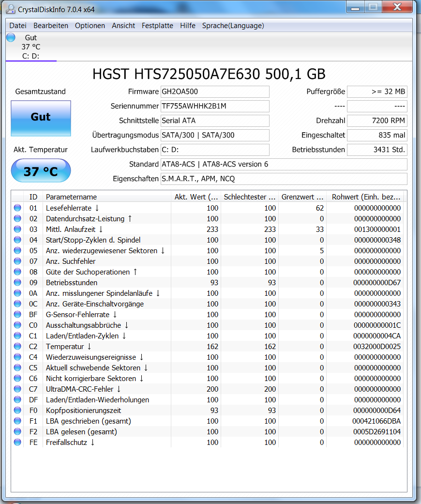
Task: Click the 37 °C temperature button
Action: pos(41,171)
